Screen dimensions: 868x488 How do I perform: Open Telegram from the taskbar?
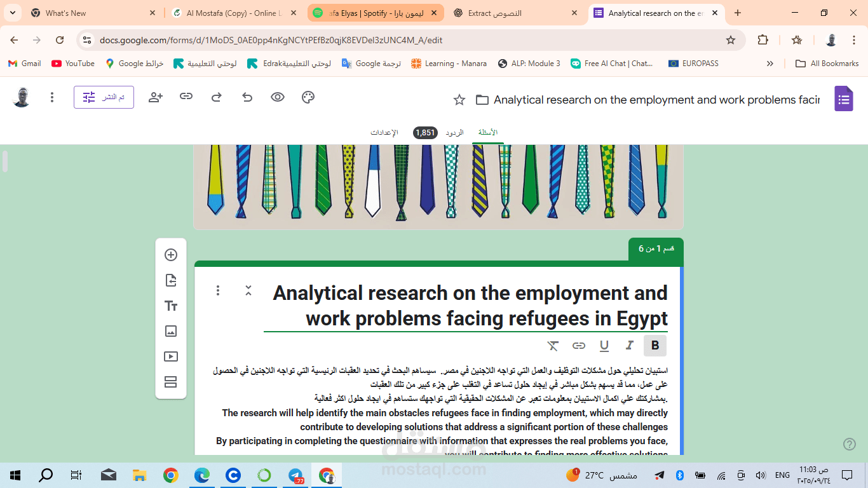pyautogui.click(x=295, y=475)
